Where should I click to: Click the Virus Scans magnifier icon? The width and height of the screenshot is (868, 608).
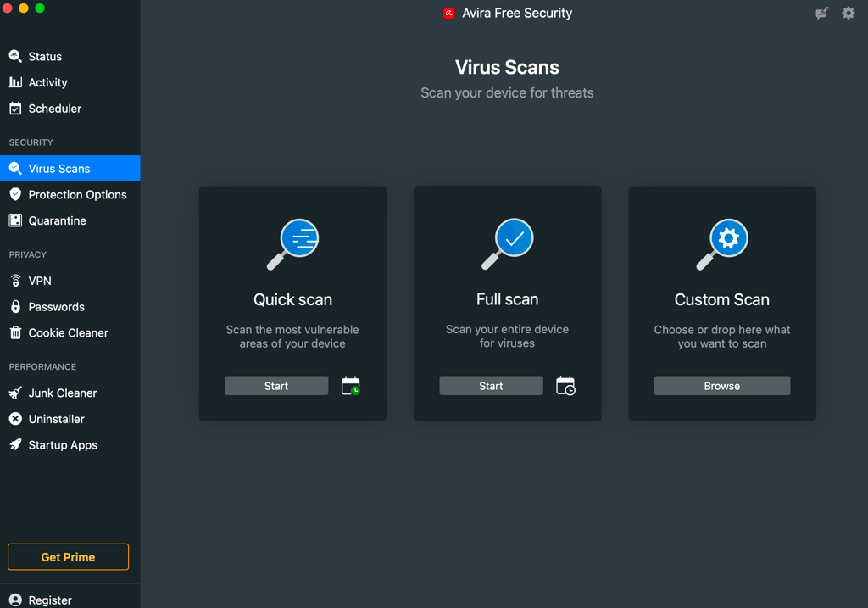[15, 169]
